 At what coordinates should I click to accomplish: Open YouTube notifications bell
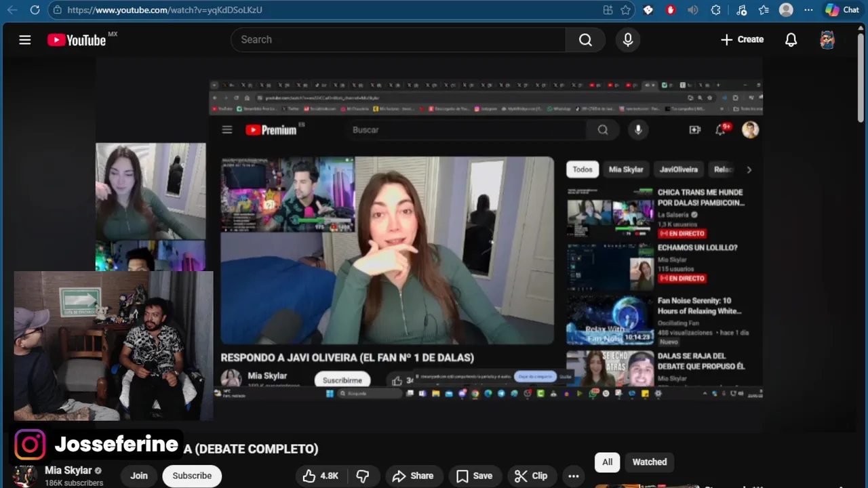point(791,40)
